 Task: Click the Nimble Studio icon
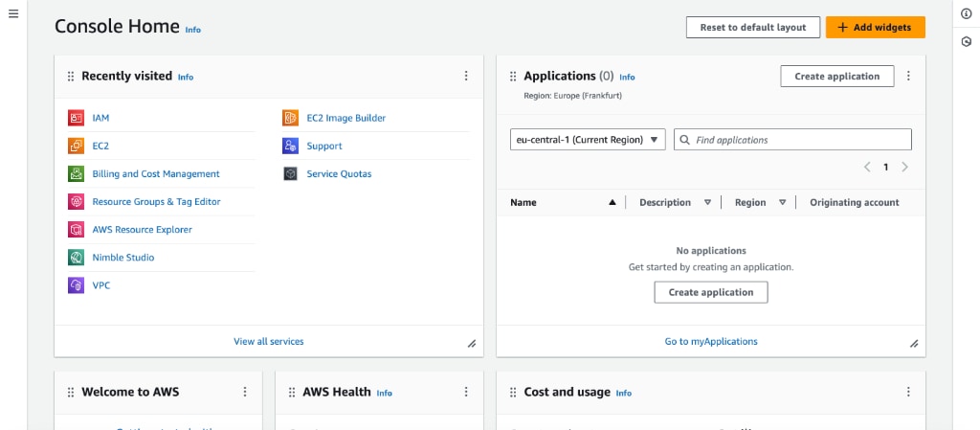(77, 257)
